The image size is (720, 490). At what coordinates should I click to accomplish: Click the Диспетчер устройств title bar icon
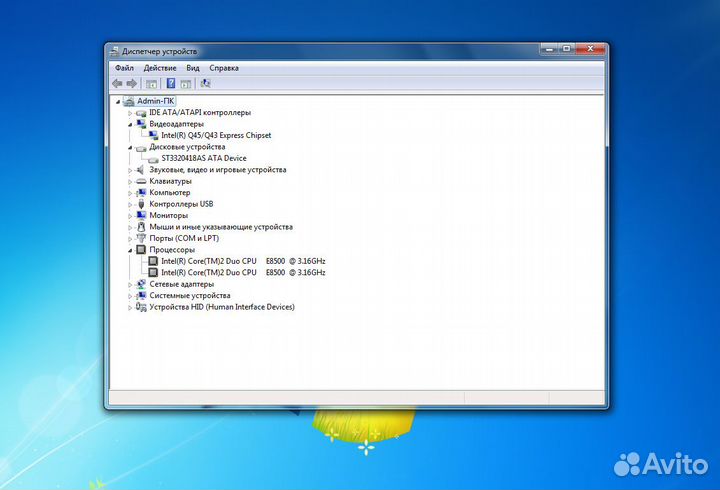(x=114, y=51)
